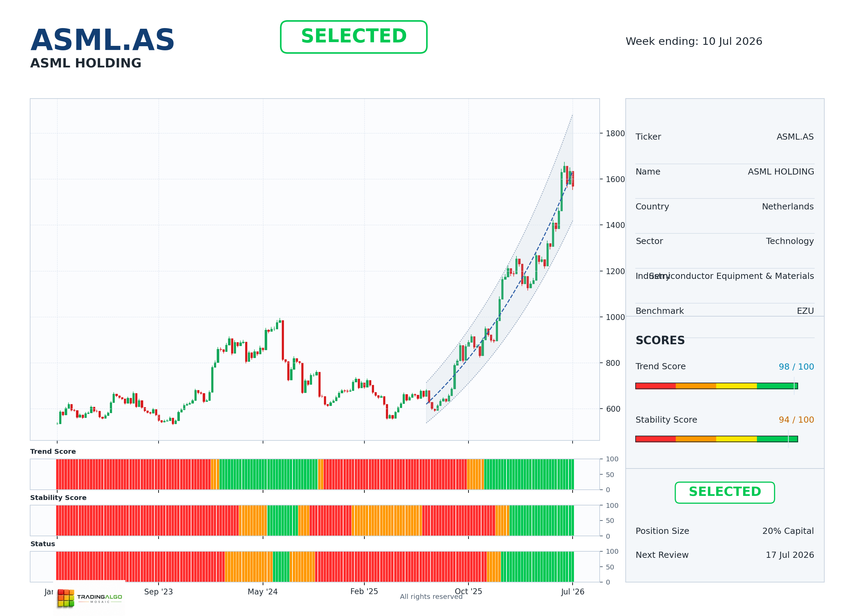Click 'Semiconductor Equipment & Materials' industry value
Screen dimensions: 863x616
click(x=731, y=276)
